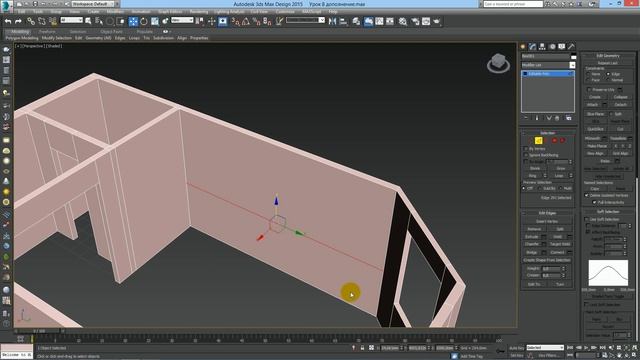Select the Face constraint radio button
This screenshot has height=360, width=640.
(x=588, y=80)
